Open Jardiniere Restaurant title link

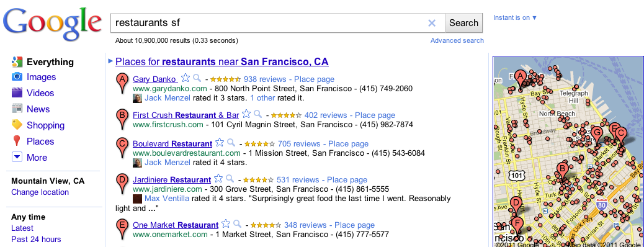172,179
